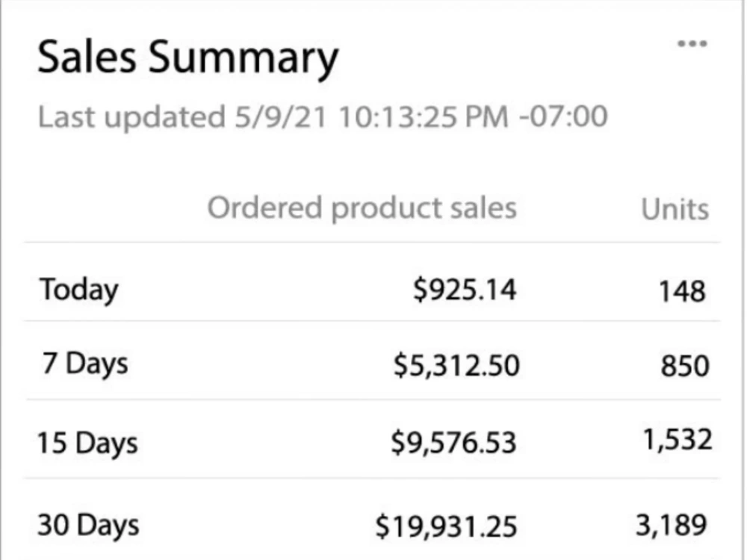The width and height of the screenshot is (747, 560).
Task: Click the Ordered product sales column header
Action: point(362,208)
